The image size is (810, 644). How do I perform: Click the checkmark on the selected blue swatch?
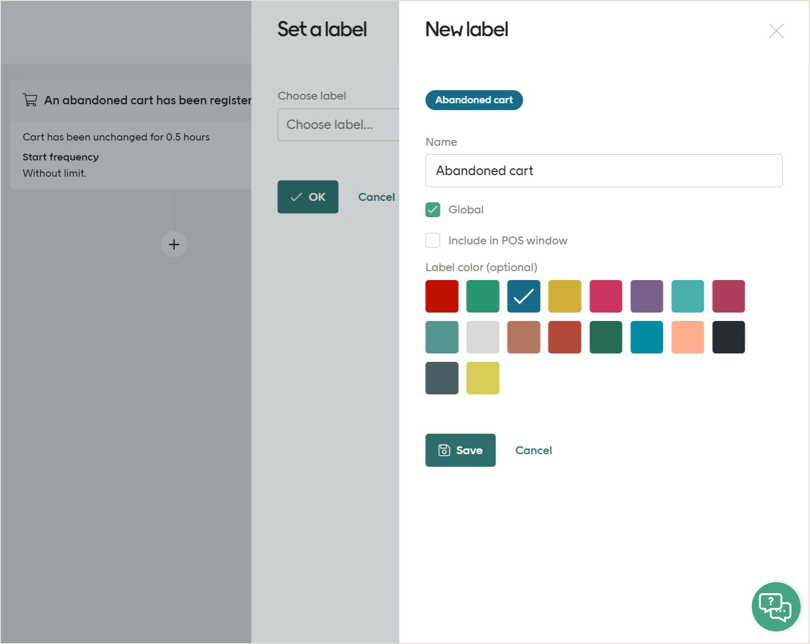pyautogui.click(x=523, y=296)
